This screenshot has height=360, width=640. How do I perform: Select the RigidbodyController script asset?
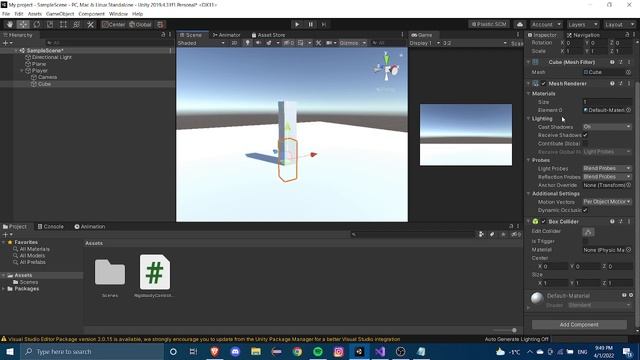[x=155, y=272]
